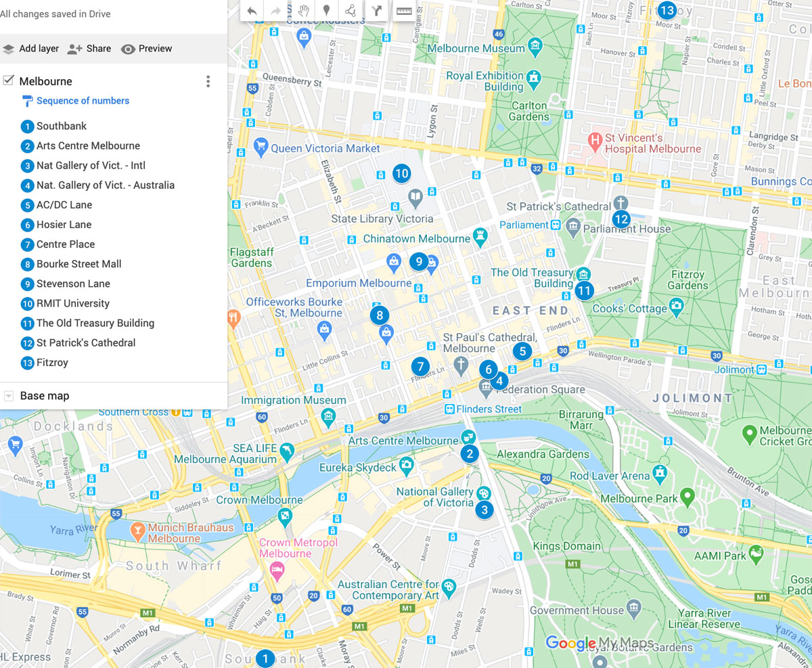Select Nat. Gallery of Vict. - Australia item

[106, 185]
